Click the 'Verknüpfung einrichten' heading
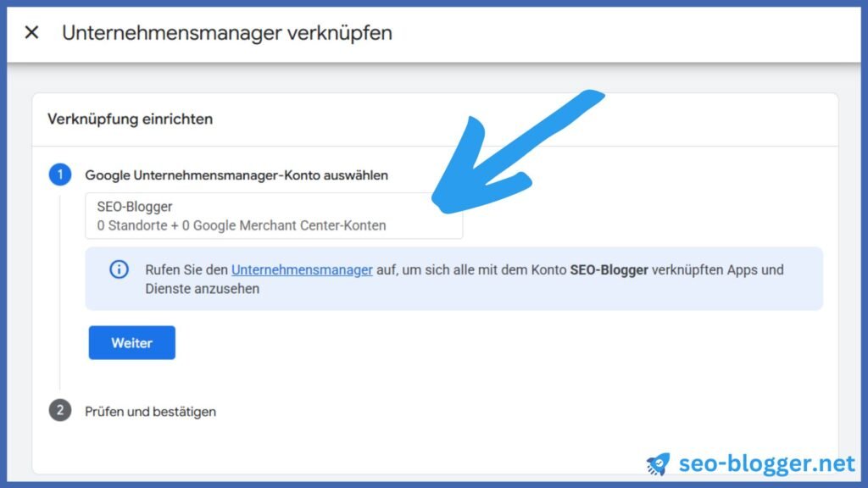Viewport: 868px width, 488px height. [130, 119]
